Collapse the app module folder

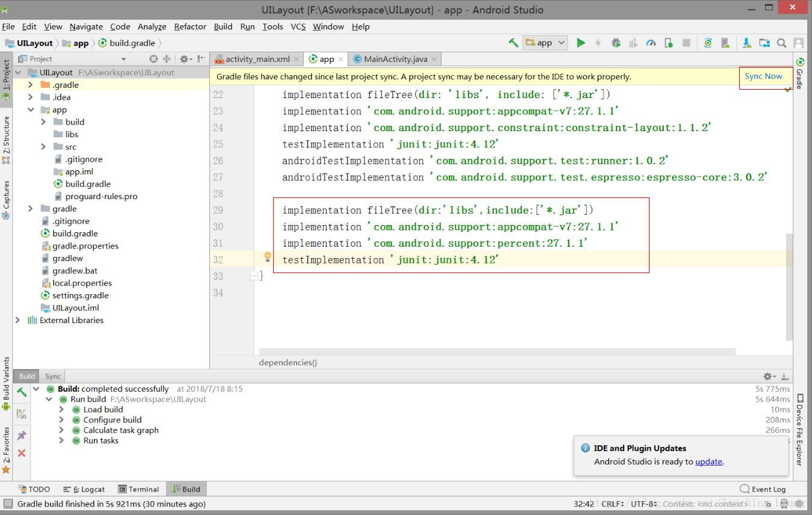click(x=30, y=110)
